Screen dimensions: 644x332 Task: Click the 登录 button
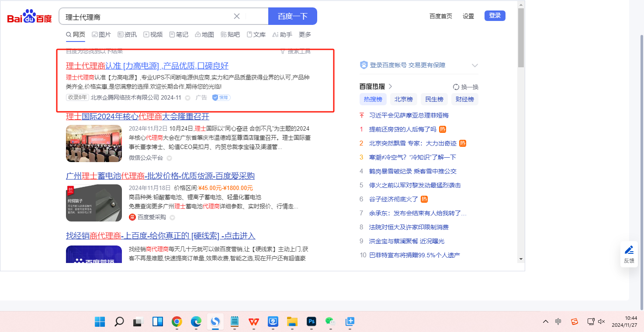[x=495, y=16]
